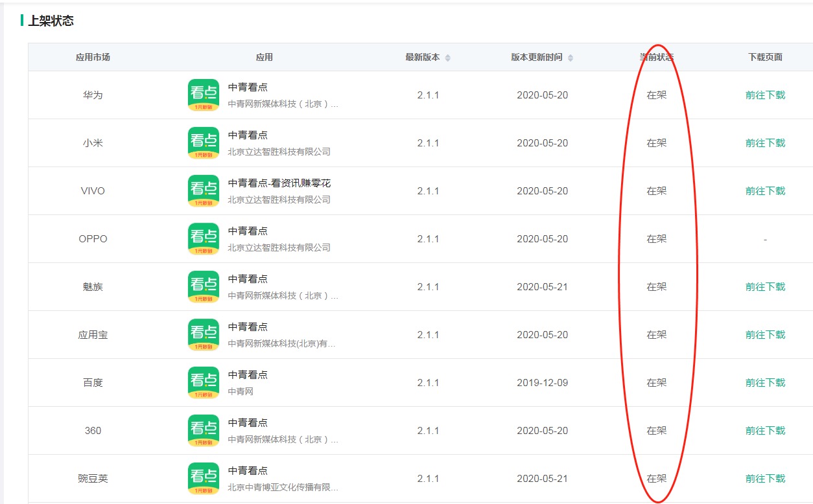Image resolution: width=813 pixels, height=504 pixels.
Task: Toggle sorting on the 版本更新时间 column
Action: [x=569, y=57]
